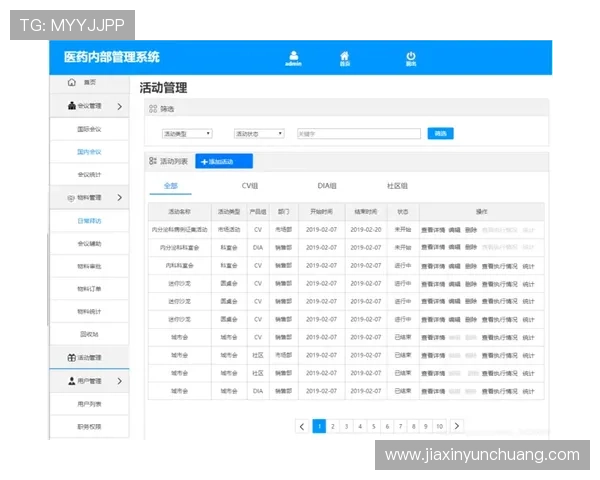Open 回收站 recycle bin in sidebar
The image size is (600, 480).
click(x=89, y=334)
